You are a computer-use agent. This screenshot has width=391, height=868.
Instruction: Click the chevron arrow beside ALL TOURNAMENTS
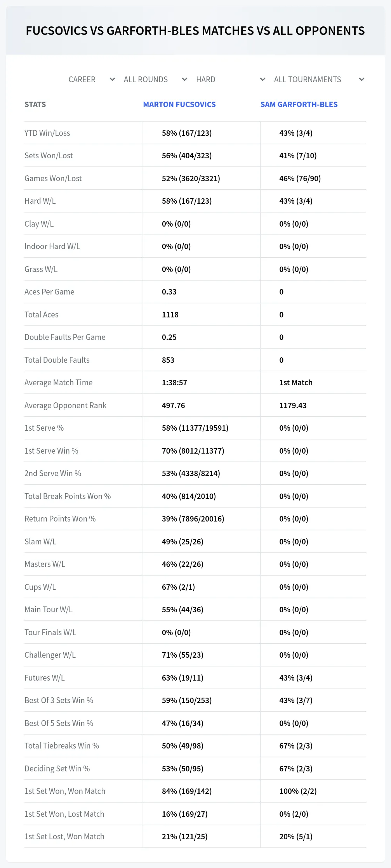pos(361,80)
